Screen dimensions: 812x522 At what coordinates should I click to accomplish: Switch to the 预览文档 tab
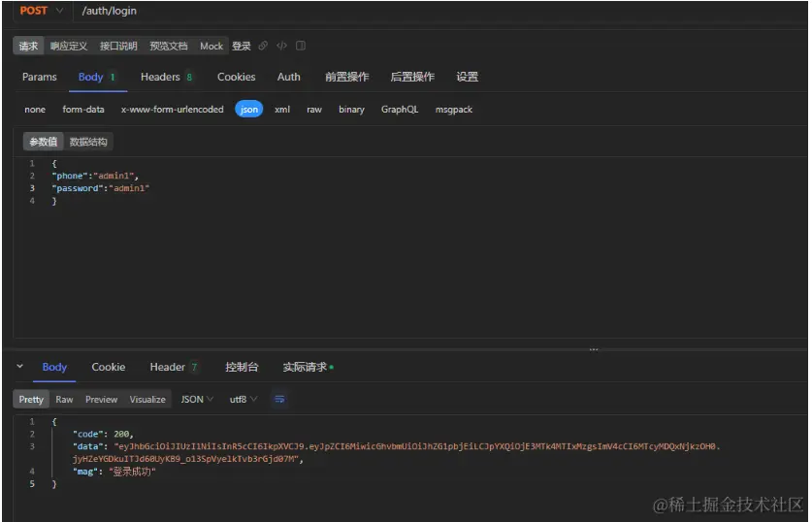tap(168, 46)
